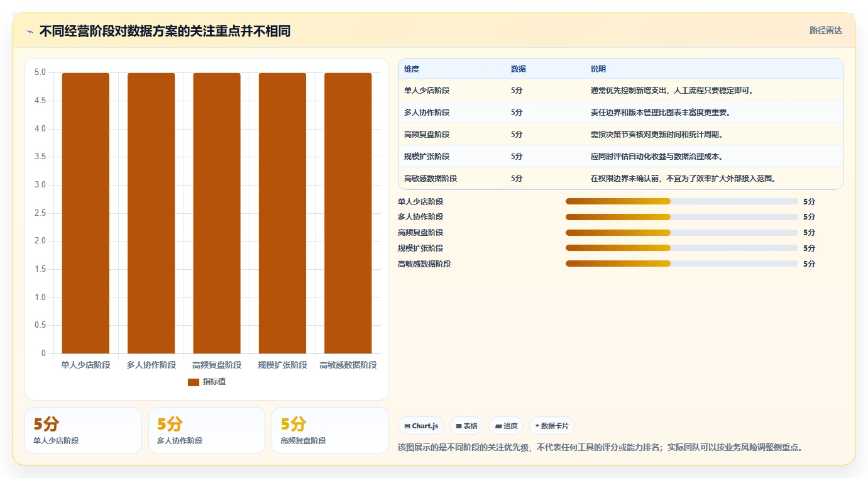Screen dimensions: 868x478
Task: Click the 单人少店阶段 cell in table
Action: [427, 91]
